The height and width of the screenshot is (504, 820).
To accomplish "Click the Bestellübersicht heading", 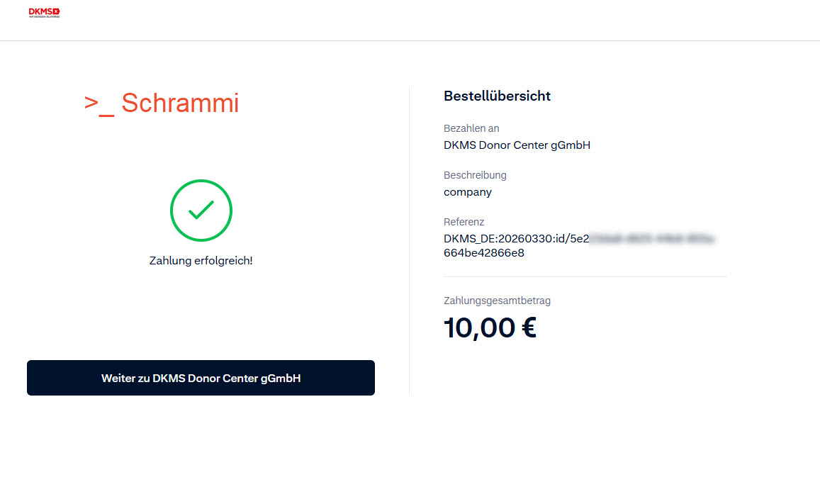I will point(497,96).
